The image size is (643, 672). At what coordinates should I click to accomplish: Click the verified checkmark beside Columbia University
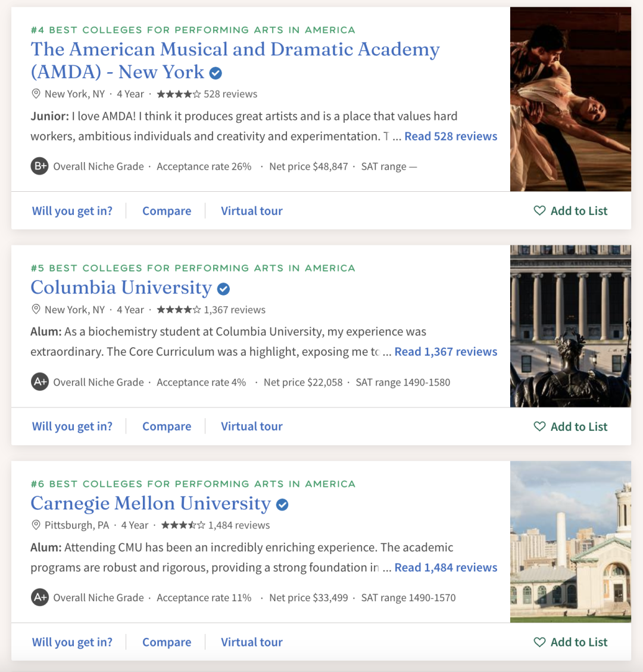223,289
